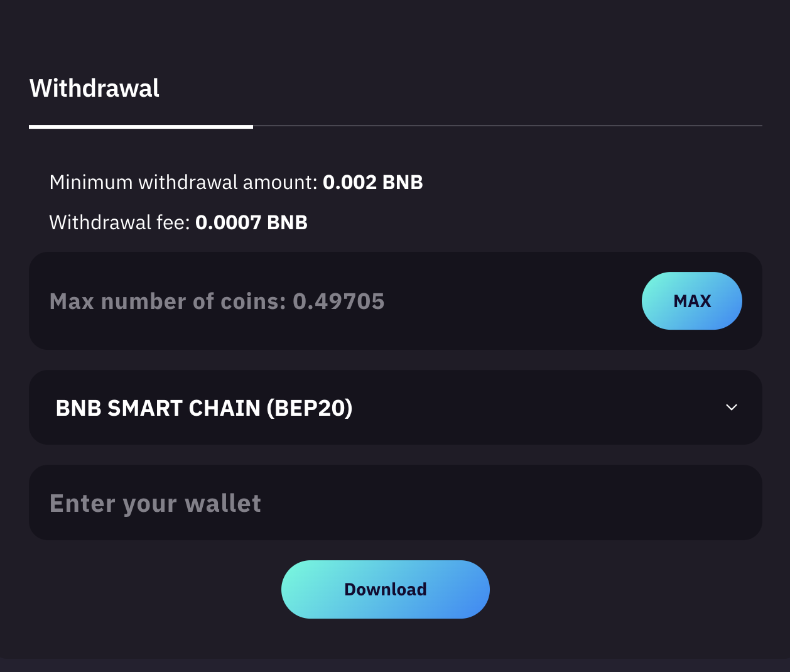
Task: Click the 0.49705 max coins number
Action: [338, 302]
